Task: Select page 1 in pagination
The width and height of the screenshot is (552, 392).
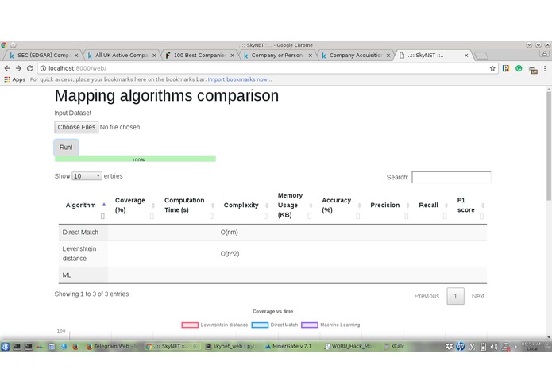Action: (x=456, y=296)
